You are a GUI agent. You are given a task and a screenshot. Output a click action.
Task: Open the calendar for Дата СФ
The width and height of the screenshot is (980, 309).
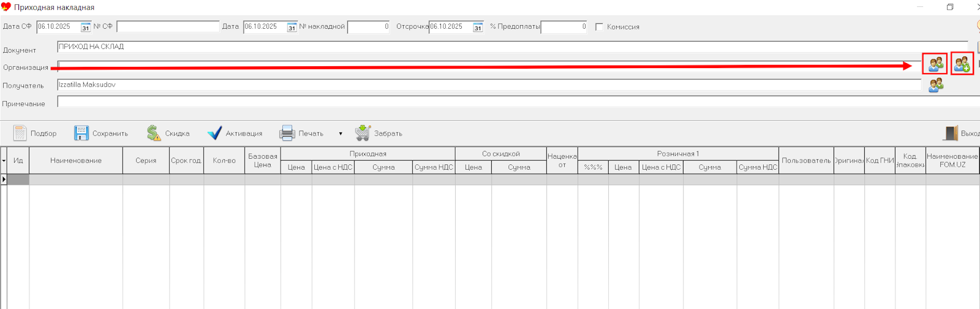click(x=86, y=27)
